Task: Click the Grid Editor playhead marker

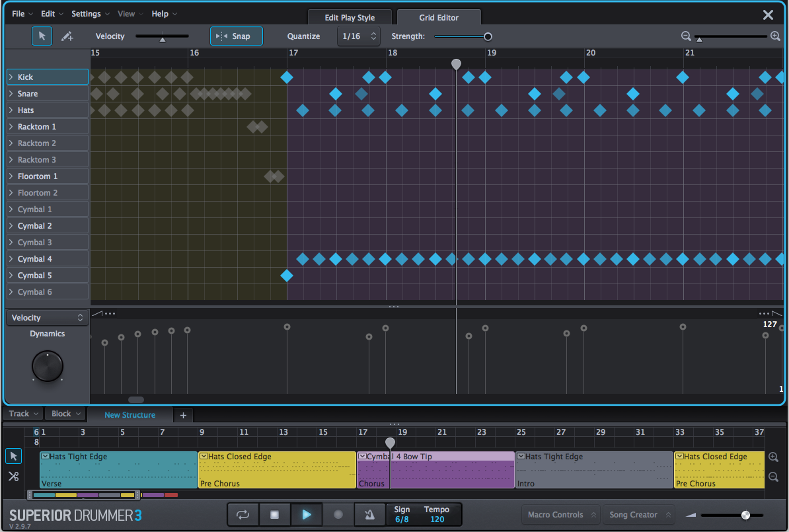Action: 456,64
